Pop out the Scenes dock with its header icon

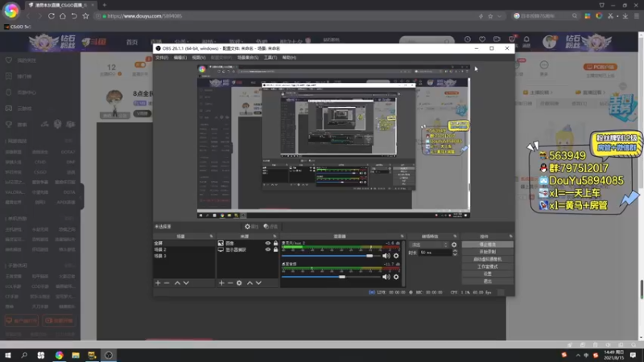[x=211, y=237]
